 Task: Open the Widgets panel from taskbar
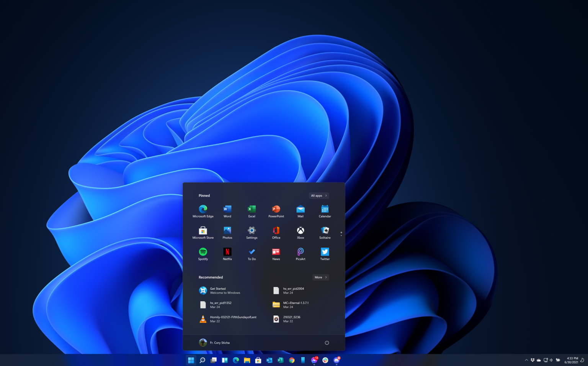tap(225, 360)
